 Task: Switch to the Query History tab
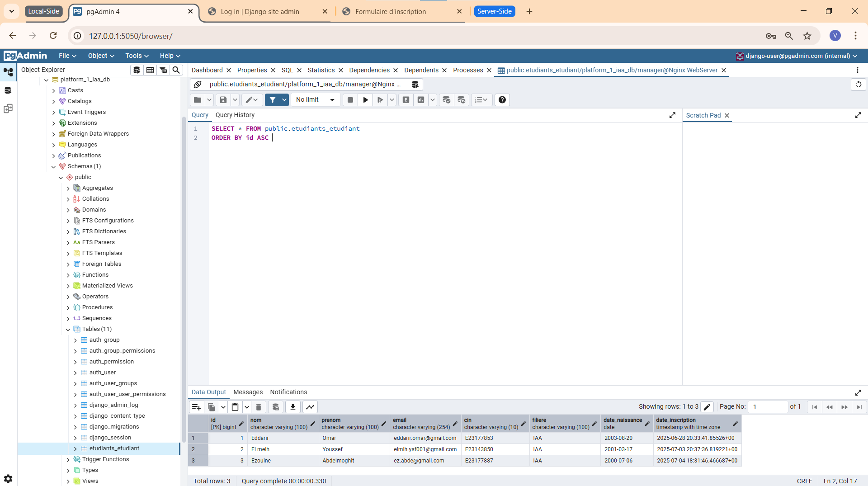(x=235, y=115)
